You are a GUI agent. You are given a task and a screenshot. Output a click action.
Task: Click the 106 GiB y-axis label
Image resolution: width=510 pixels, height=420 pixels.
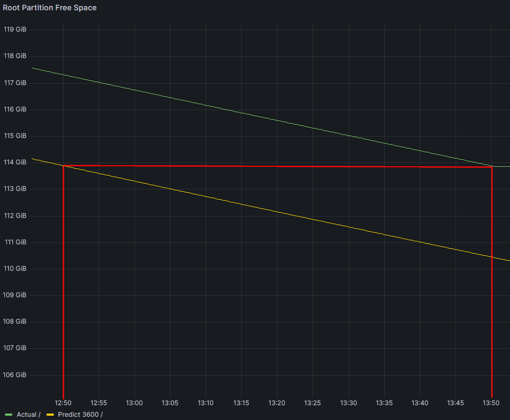coord(15,375)
